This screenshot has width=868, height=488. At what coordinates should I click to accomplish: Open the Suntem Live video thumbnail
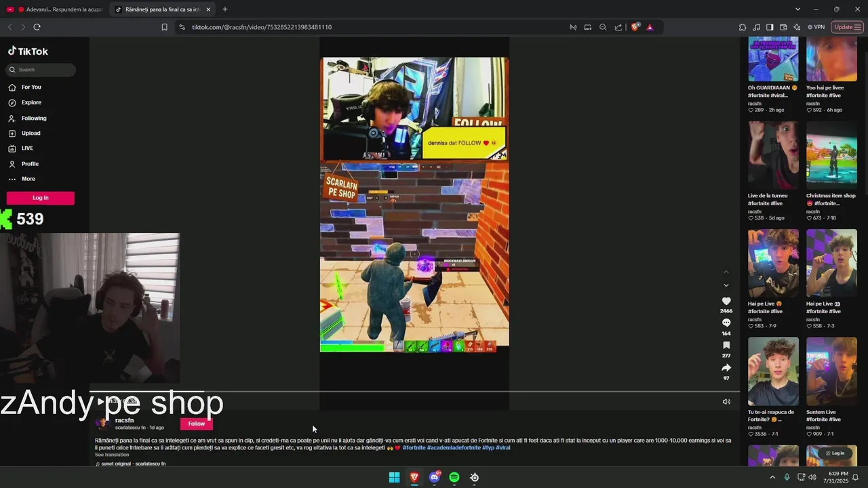831,371
